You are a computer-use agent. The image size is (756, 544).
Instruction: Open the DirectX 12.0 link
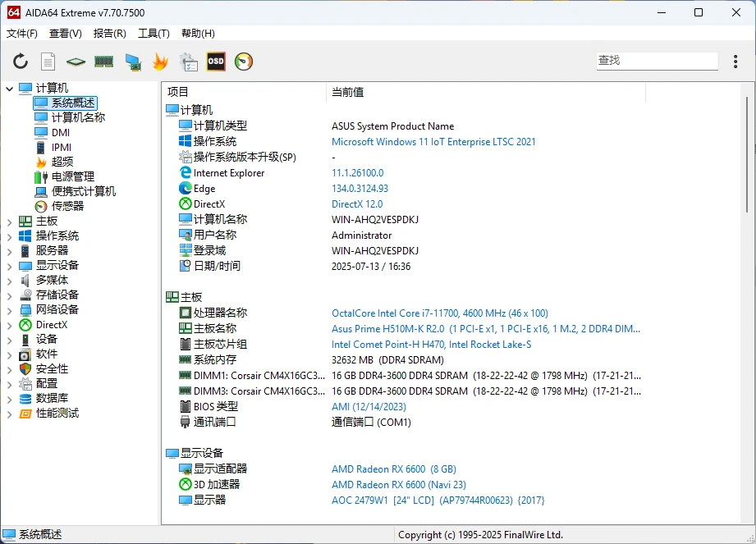(x=357, y=203)
